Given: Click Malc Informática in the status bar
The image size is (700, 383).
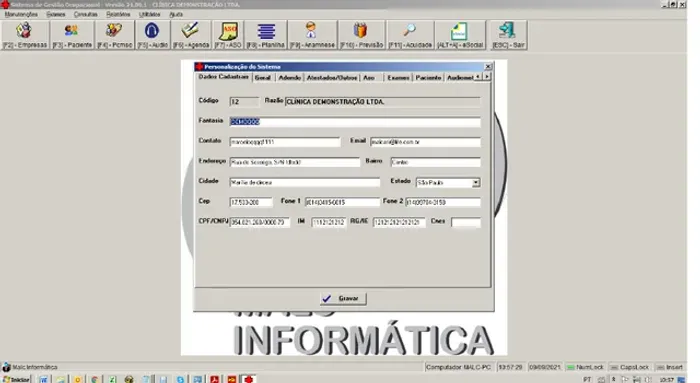Looking at the screenshot, I should tap(35, 367).
